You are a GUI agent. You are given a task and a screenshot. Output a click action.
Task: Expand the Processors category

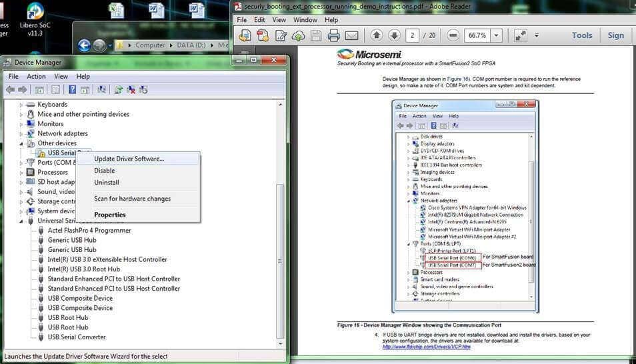(21, 172)
